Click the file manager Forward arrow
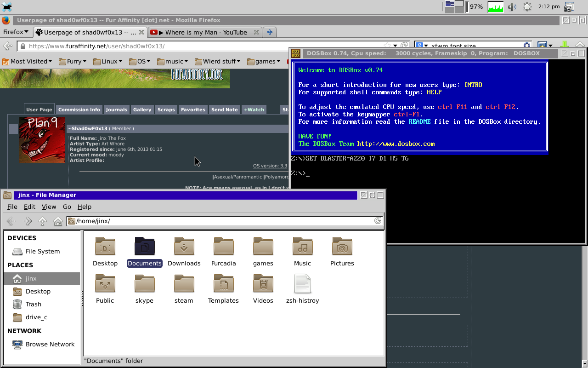The image size is (588, 368). click(27, 221)
